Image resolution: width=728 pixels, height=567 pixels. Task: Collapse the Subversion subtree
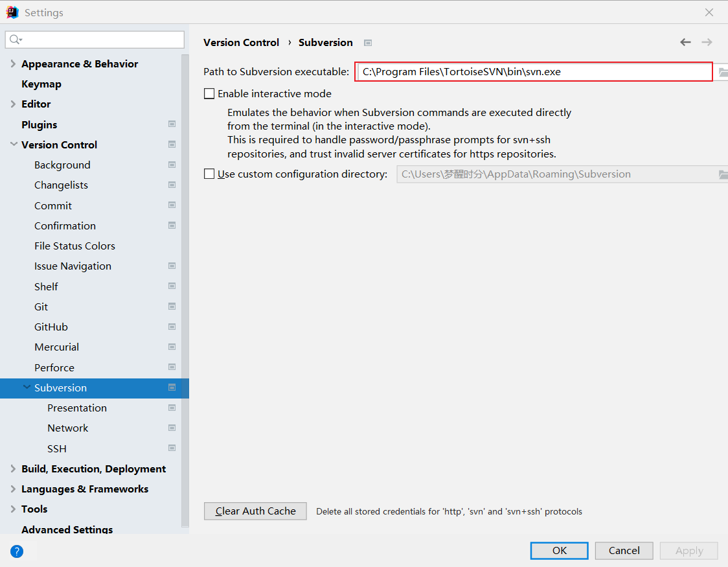click(x=27, y=388)
